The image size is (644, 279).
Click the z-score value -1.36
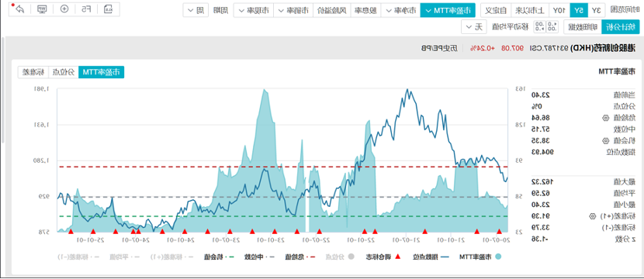pos(541,239)
